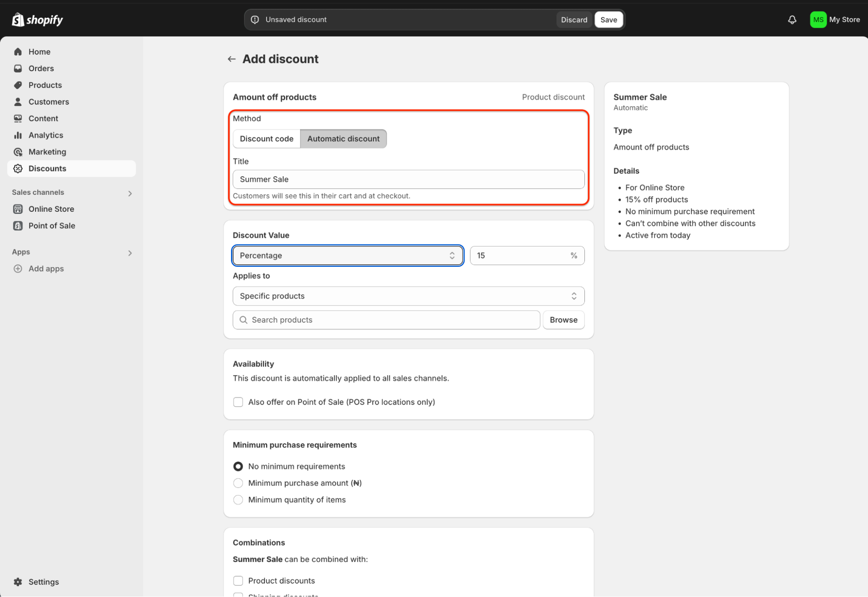This screenshot has height=597, width=868.
Task: Select Minimum purchase amount radio option
Action: coord(238,483)
